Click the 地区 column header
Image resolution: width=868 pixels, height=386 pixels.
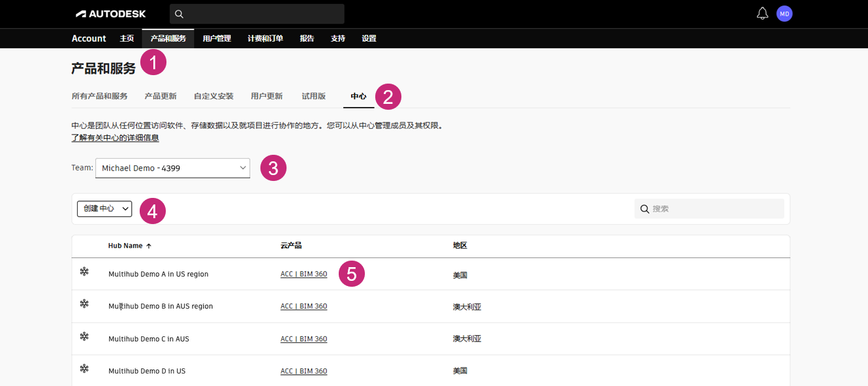pos(460,246)
